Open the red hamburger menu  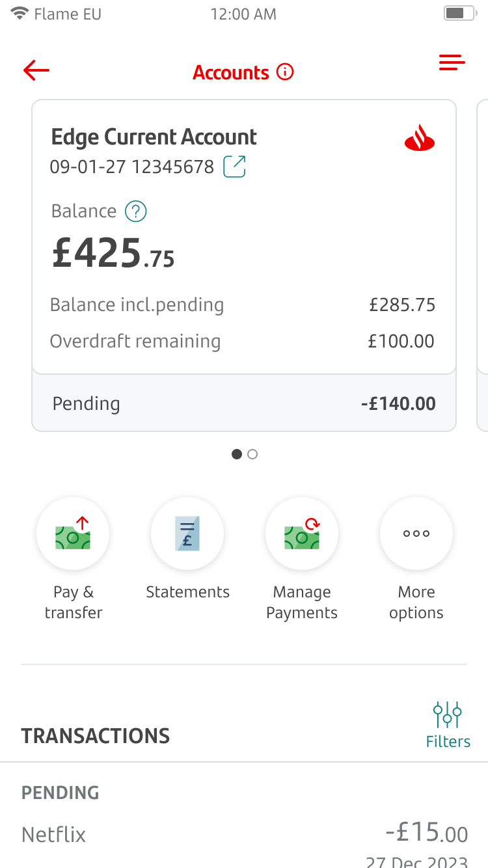pyautogui.click(x=452, y=62)
